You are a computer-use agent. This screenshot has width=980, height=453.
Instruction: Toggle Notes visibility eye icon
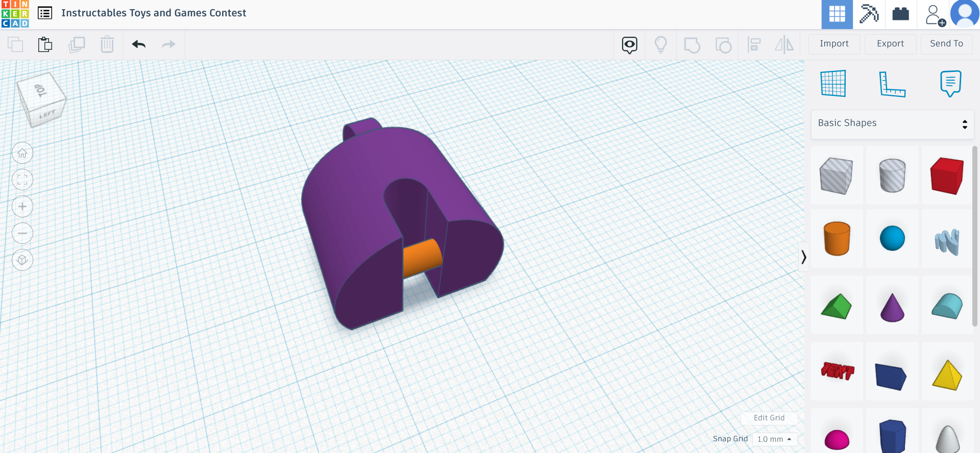[630, 45]
